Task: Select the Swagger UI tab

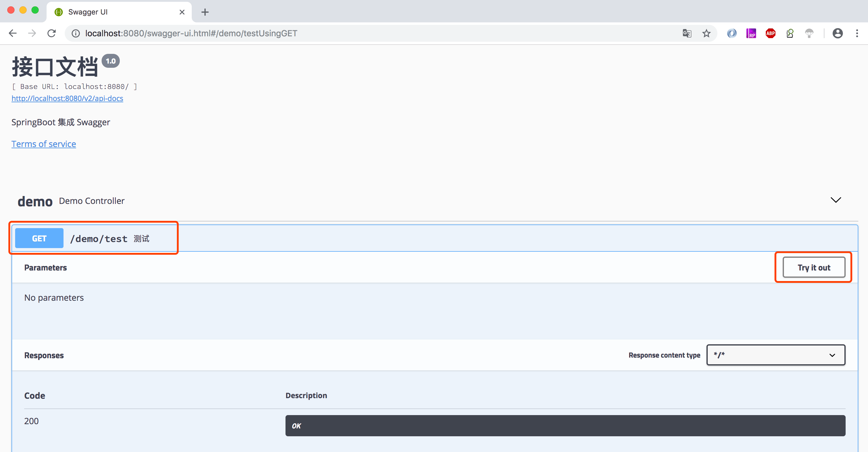Action: pos(119,12)
